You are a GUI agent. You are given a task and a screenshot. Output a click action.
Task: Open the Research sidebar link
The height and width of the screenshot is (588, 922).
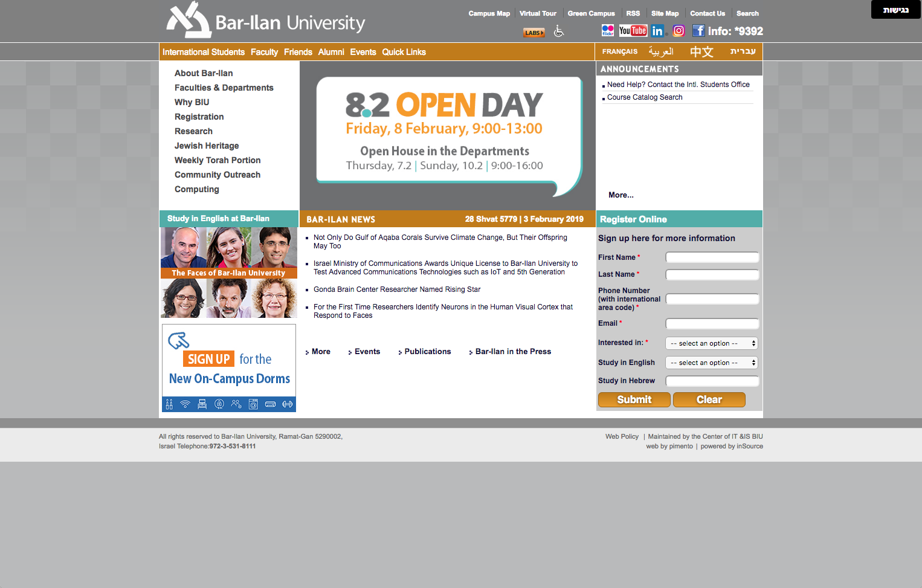[193, 131]
